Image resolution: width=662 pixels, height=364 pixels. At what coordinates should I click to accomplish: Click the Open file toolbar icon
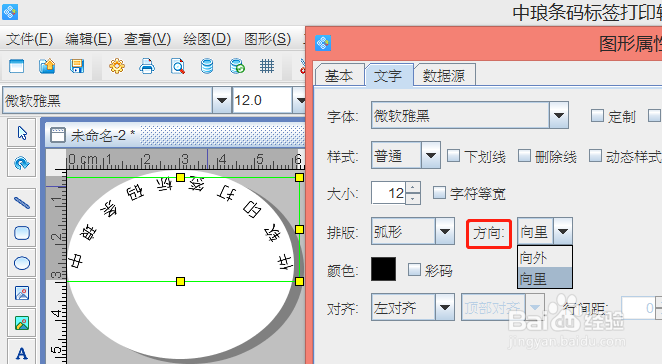coord(47,66)
